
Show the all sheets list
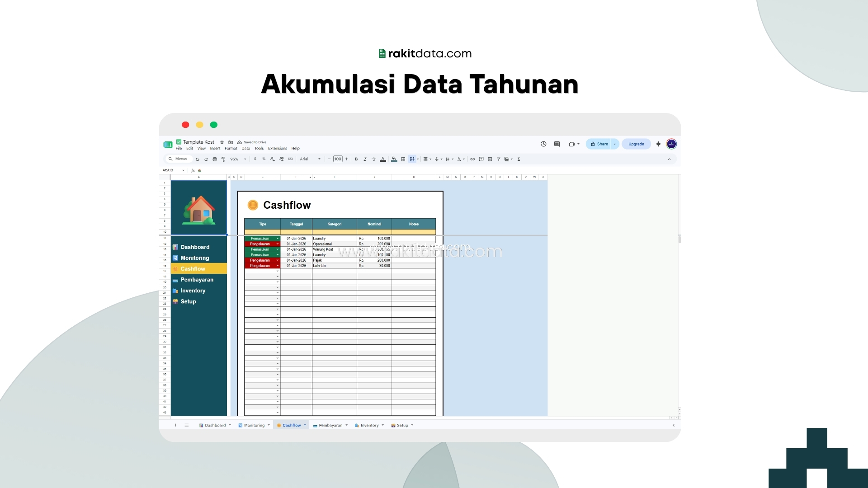point(187,425)
